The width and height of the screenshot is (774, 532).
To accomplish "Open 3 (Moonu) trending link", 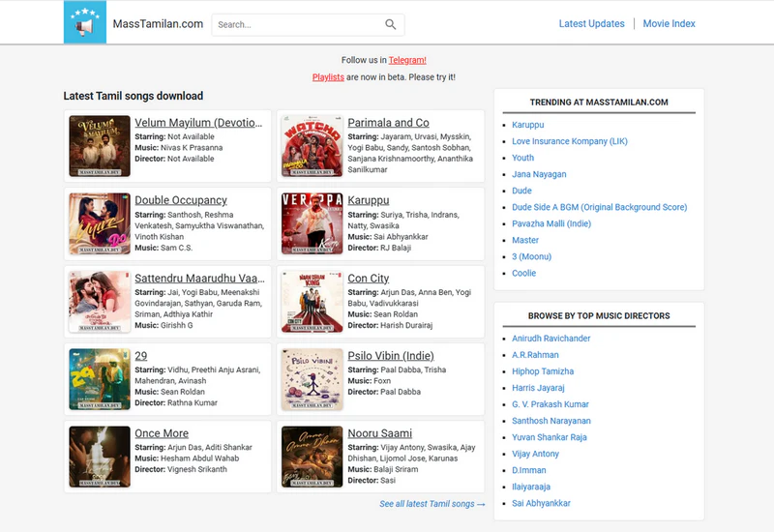I will tap(531, 256).
